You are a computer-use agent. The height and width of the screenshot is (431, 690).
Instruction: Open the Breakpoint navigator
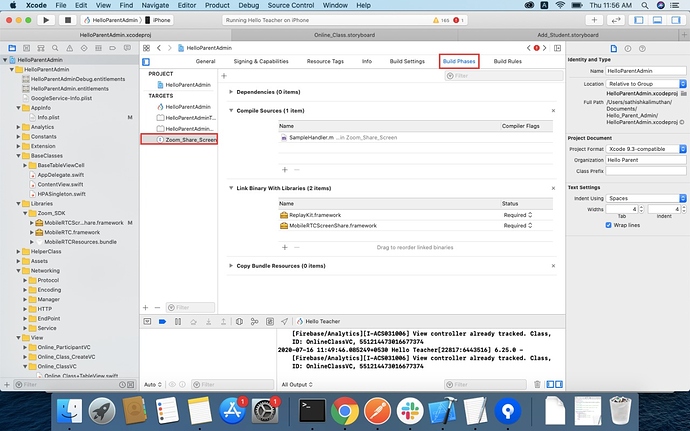click(113, 48)
